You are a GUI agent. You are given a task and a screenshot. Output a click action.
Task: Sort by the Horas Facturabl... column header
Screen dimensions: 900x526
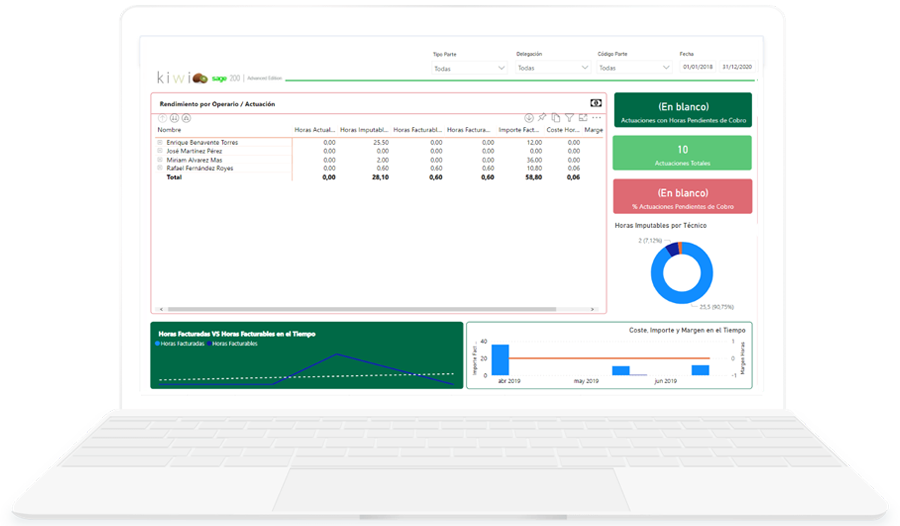click(x=417, y=130)
